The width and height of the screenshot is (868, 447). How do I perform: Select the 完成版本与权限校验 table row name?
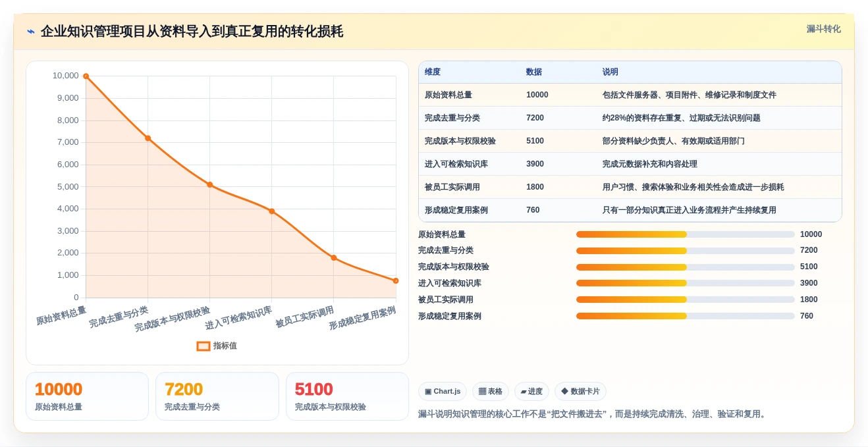pyautogui.click(x=460, y=141)
